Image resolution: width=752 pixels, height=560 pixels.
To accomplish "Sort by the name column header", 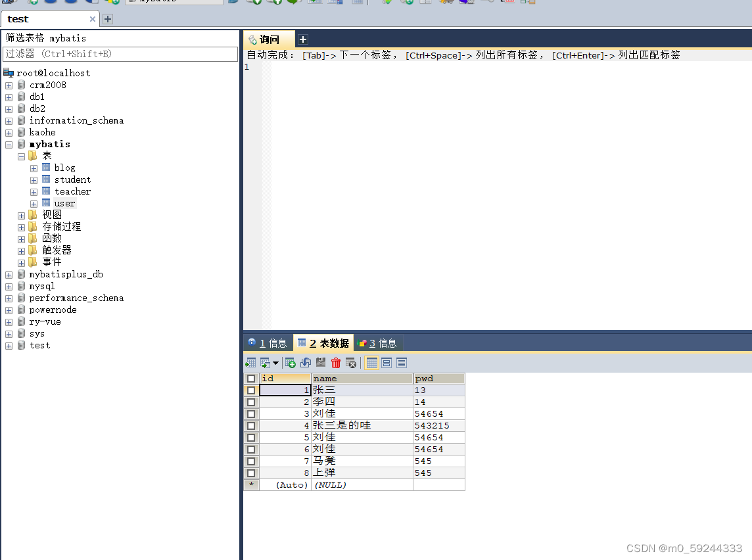I will point(363,379).
